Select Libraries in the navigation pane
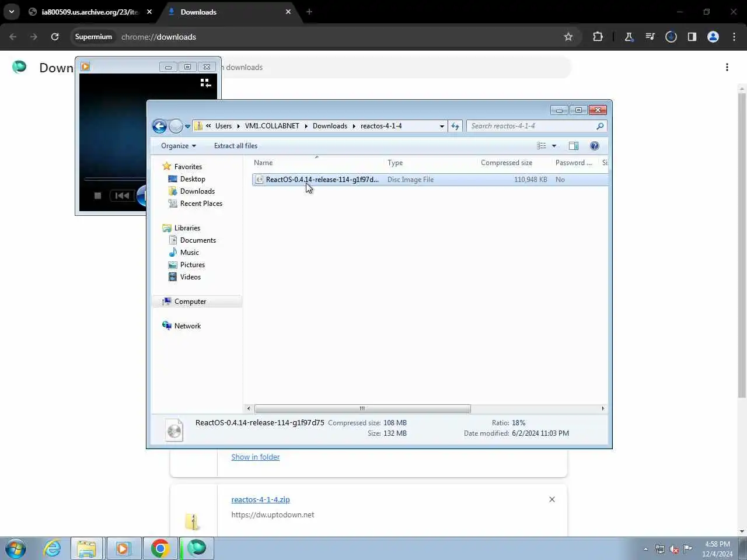The image size is (747, 560). [x=187, y=228]
